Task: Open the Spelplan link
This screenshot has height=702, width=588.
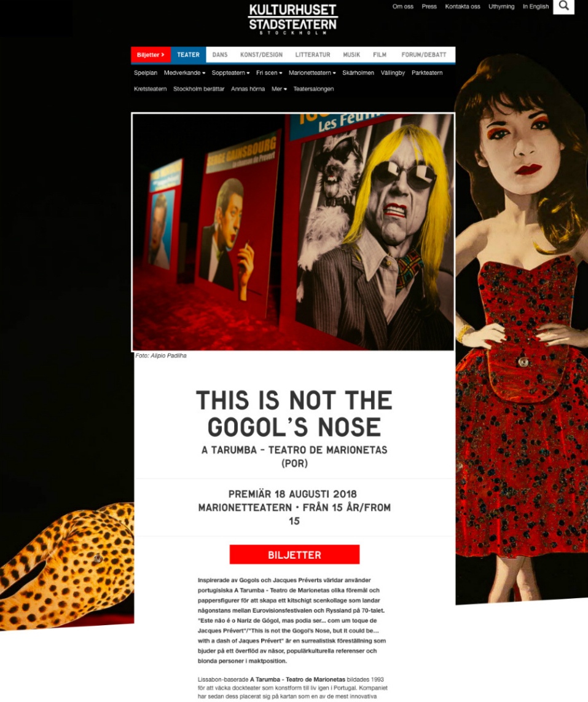Action: [146, 73]
